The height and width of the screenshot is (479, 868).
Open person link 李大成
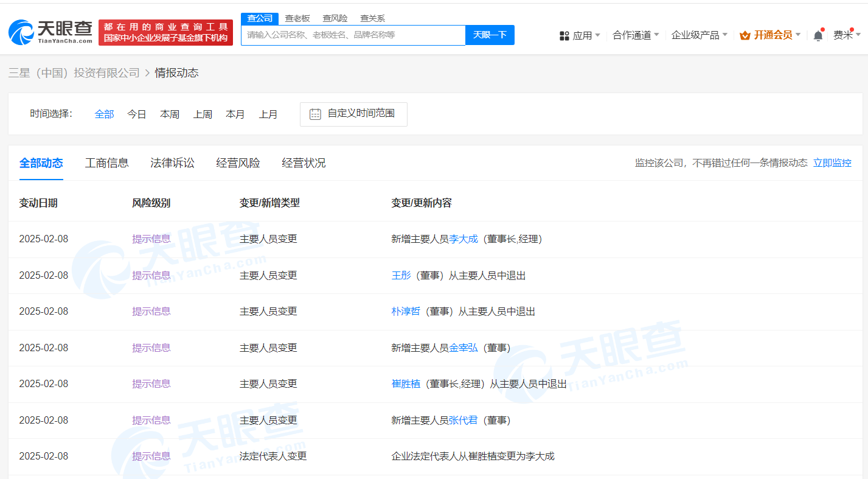pos(464,239)
